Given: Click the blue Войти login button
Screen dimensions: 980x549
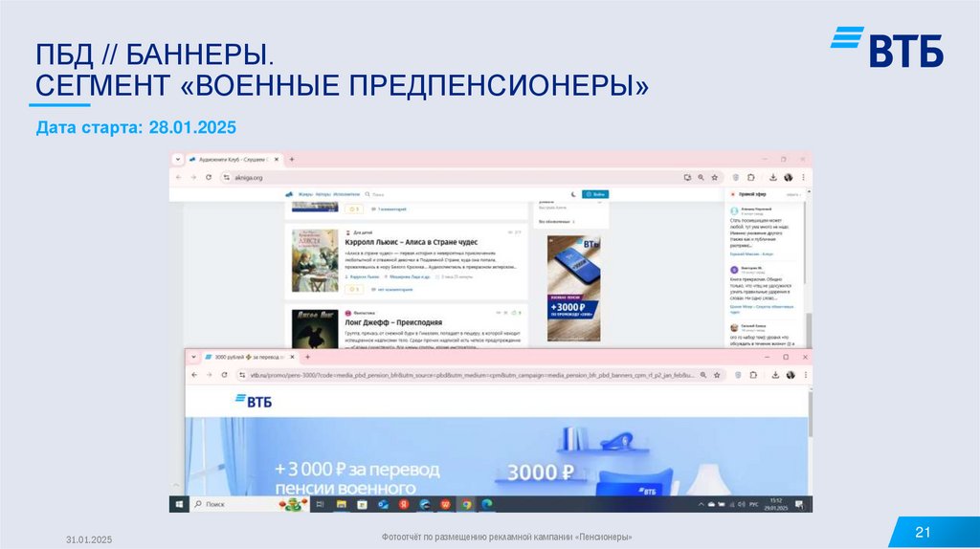Looking at the screenshot, I should click(x=595, y=194).
